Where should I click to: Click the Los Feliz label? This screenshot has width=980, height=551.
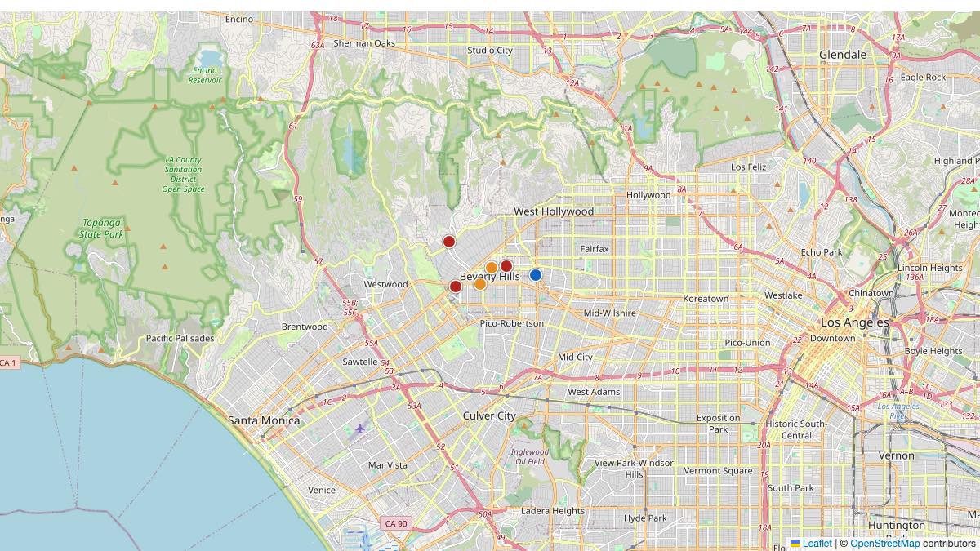click(x=749, y=167)
